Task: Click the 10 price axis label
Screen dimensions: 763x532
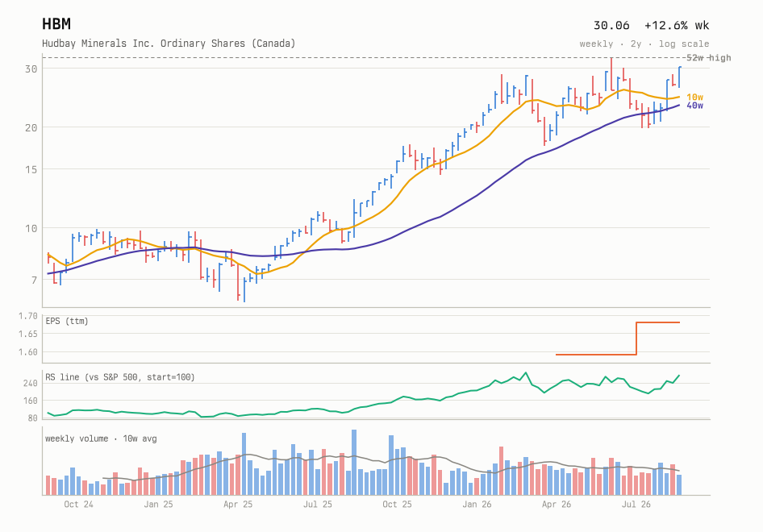Action: 31,229
